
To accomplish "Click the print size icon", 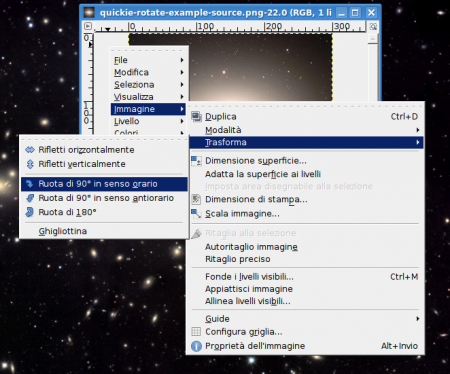I will [x=196, y=199].
